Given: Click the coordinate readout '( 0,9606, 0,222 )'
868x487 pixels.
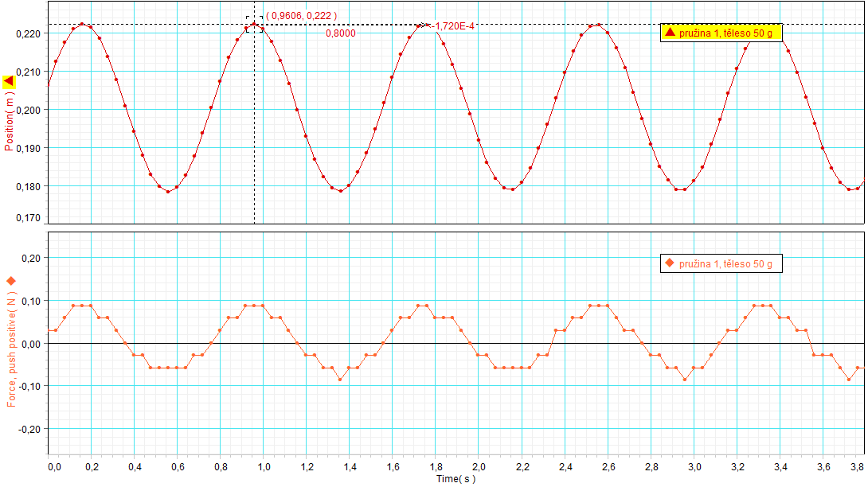Looking at the screenshot, I should [301, 16].
